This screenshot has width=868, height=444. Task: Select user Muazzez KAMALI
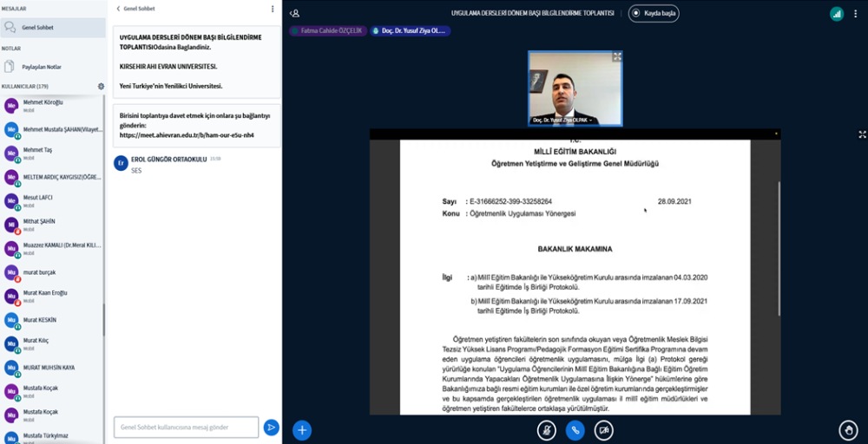[53, 248]
